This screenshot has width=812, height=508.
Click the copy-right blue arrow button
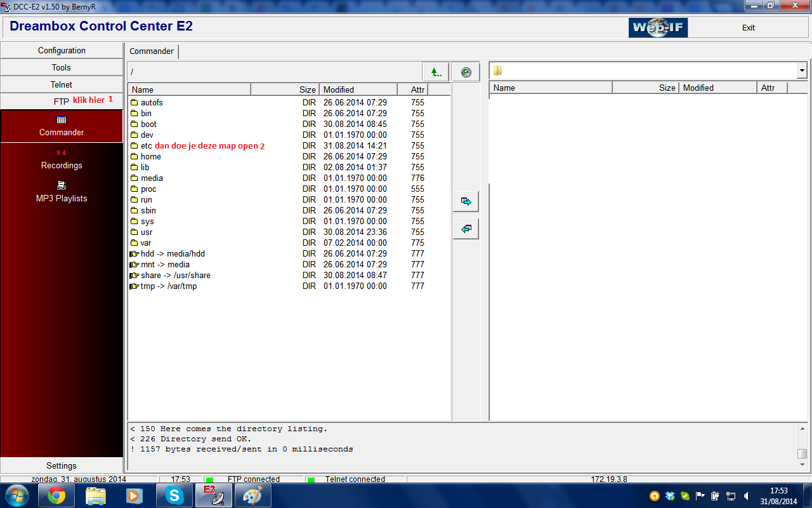coord(466,201)
